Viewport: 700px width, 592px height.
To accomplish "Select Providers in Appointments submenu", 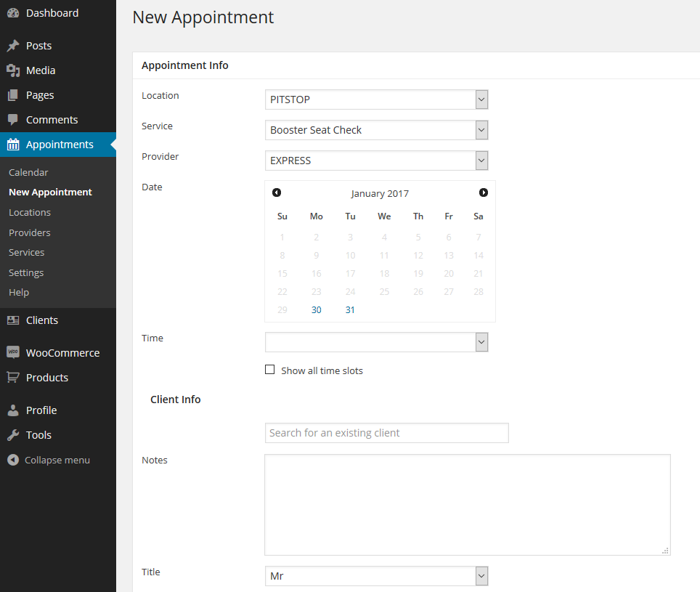I will pyautogui.click(x=30, y=232).
